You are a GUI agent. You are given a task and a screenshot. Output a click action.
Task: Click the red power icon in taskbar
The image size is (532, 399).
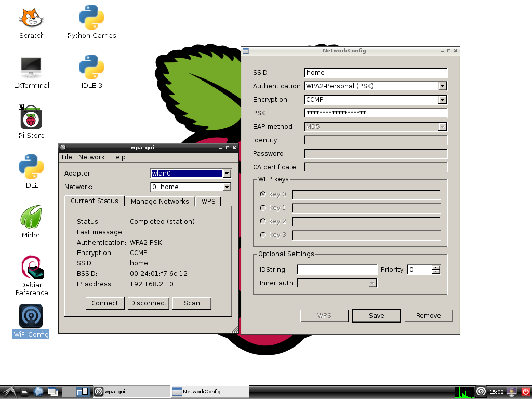click(525, 391)
